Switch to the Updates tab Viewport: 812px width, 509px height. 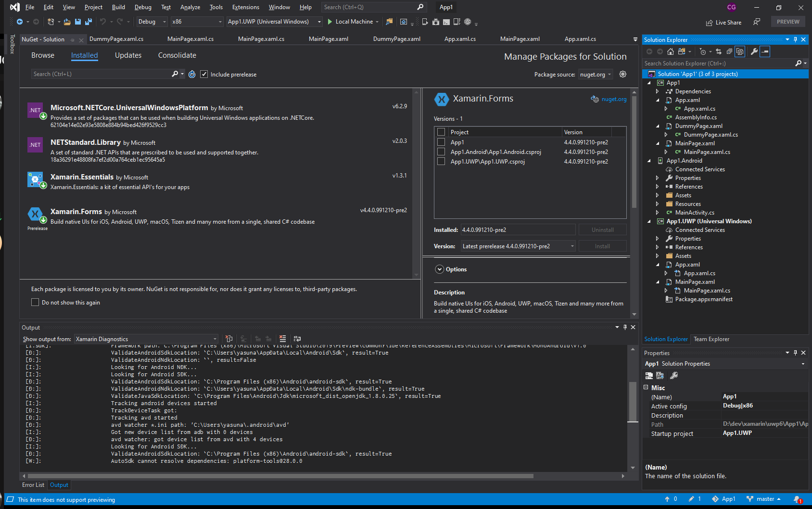tap(128, 55)
